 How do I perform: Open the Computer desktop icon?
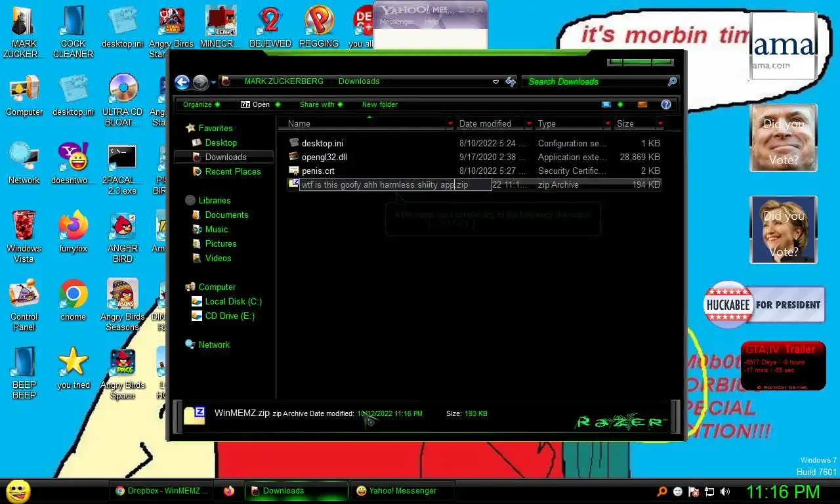pos(24,96)
